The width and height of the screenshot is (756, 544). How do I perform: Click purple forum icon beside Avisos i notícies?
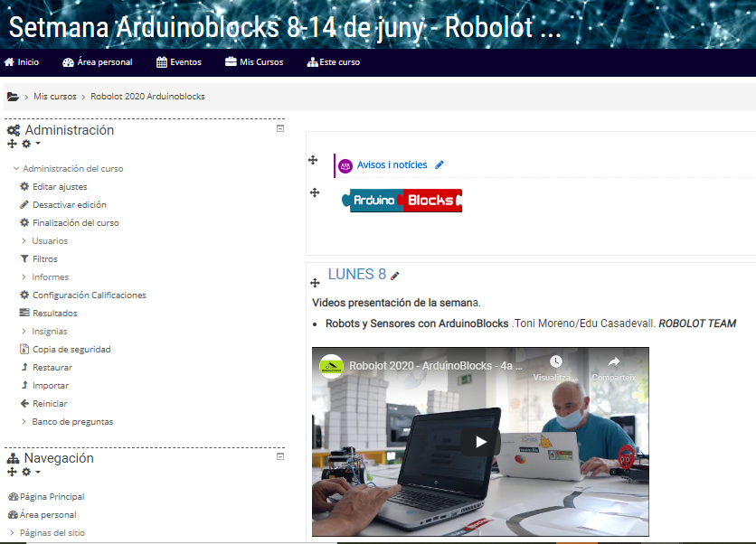[x=345, y=166]
